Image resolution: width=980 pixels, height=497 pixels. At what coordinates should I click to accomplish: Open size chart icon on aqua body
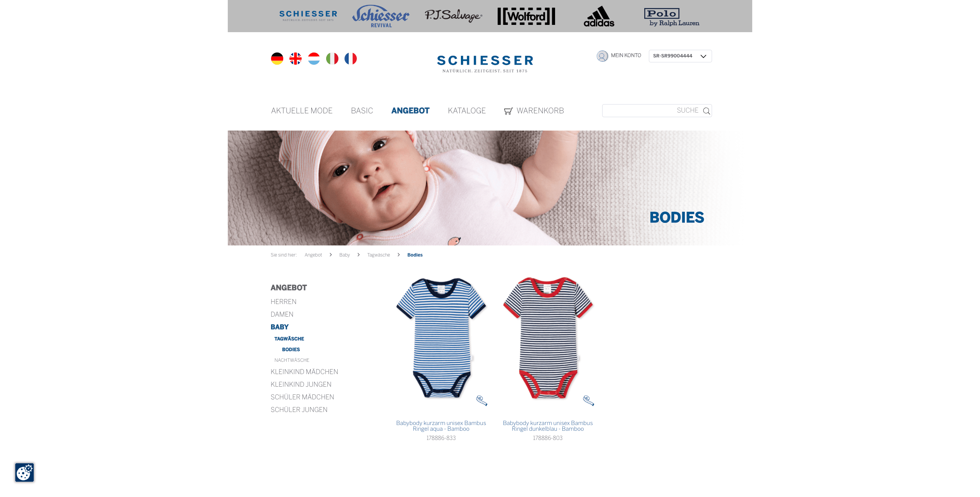[x=482, y=401]
